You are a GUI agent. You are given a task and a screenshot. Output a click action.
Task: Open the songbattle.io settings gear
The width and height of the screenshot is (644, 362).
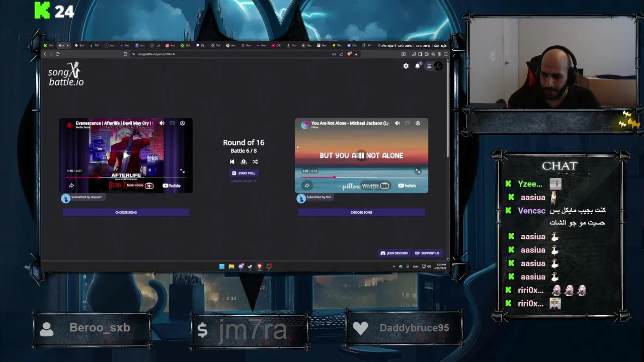pyautogui.click(x=406, y=66)
